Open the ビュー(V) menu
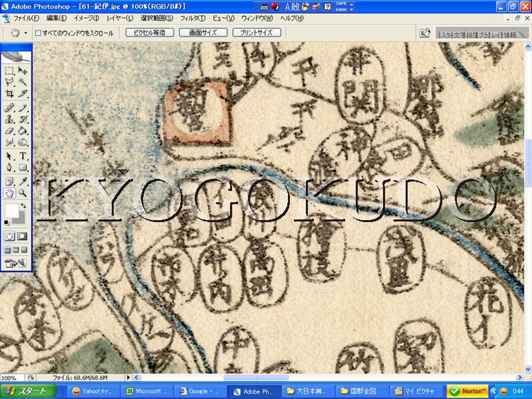 click(x=223, y=18)
